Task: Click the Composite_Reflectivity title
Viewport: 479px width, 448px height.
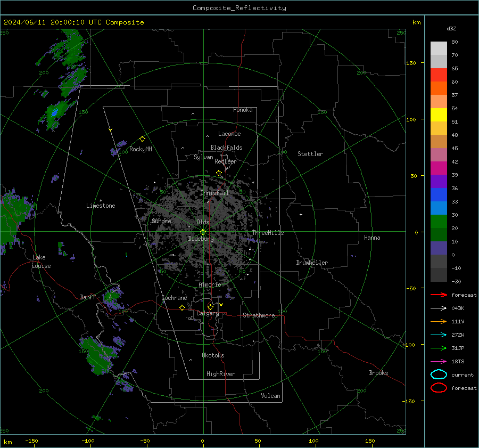Action: tap(240, 8)
